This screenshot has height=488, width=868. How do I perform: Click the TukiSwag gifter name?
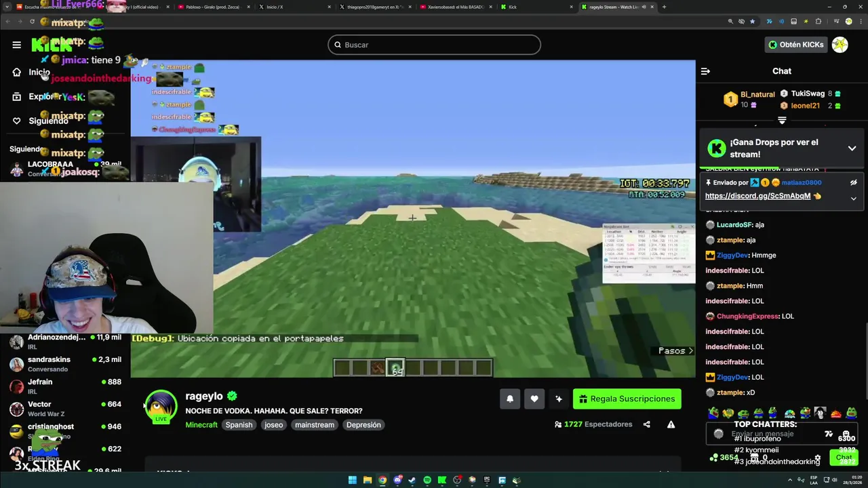coord(808,94)
